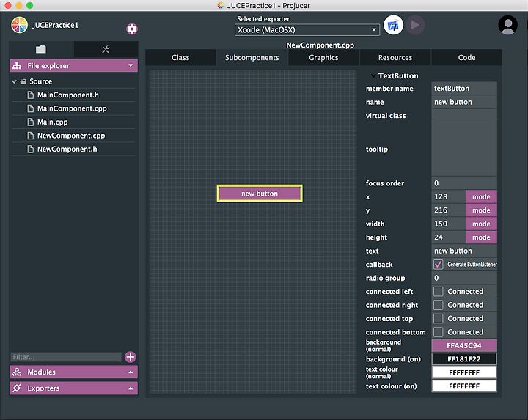528x420 pixels.
Task: Click the NewComponent.h file icon
Action: (x=31, y=149)
